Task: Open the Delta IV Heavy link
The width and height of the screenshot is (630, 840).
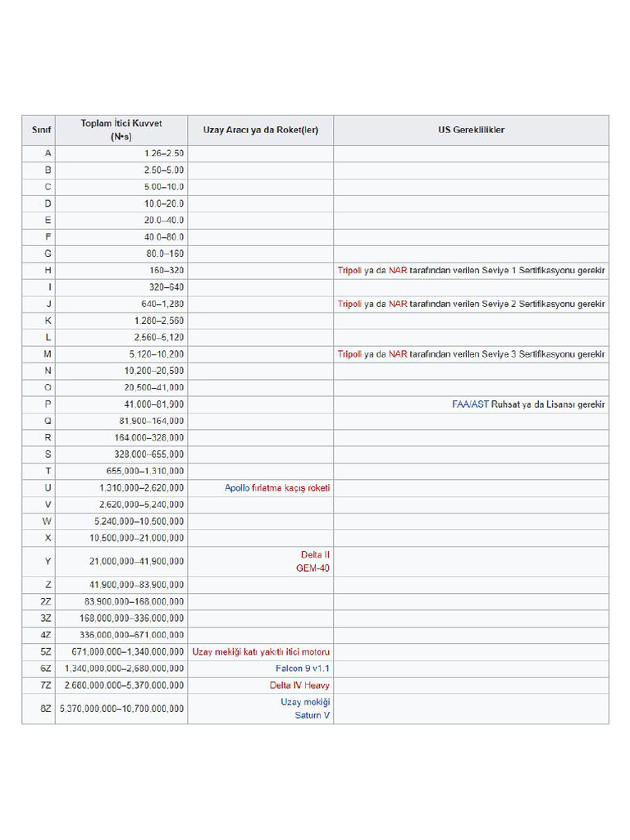Action: 299,685
